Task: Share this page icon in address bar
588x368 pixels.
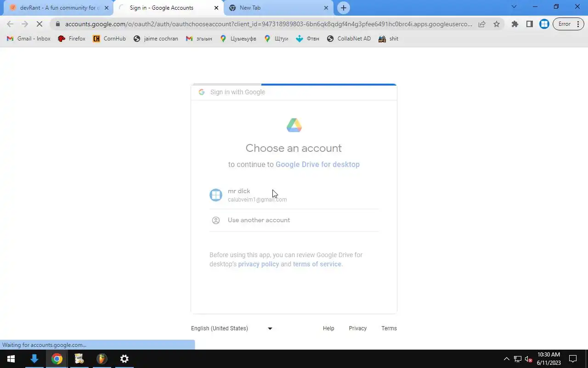Action: point(482,24)
